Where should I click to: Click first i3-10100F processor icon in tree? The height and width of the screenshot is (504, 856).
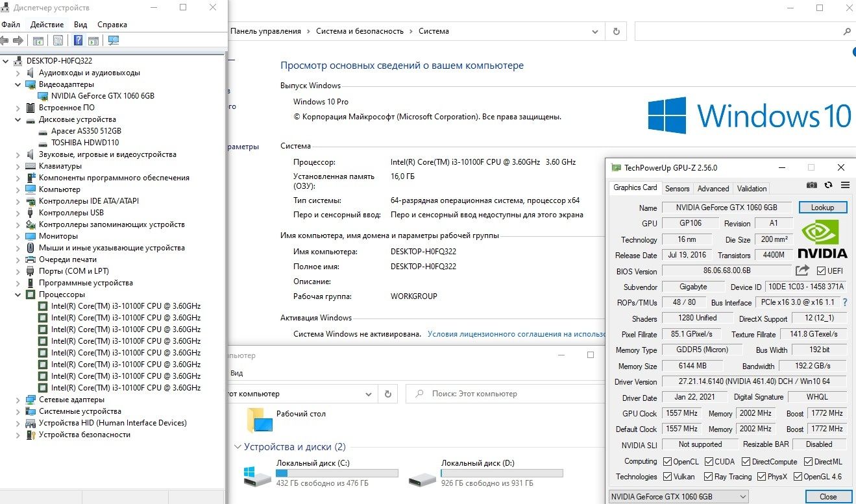tap(43, 306)
